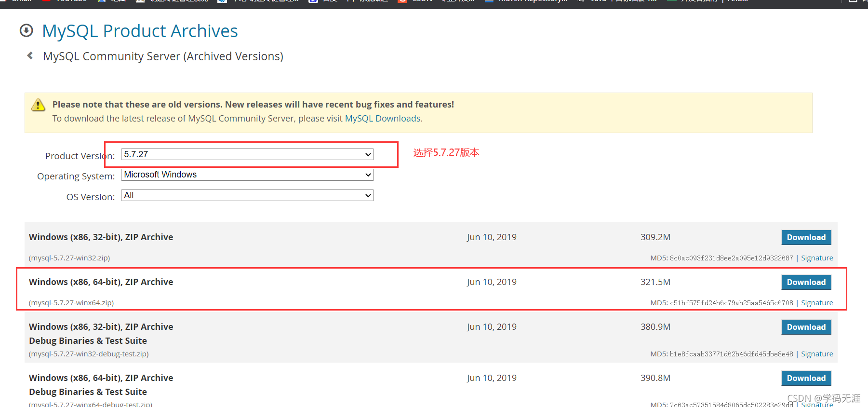This screenshot has height=407, width=868.
Task: Click the Jun 10, 2019 date in the 321.5M row
Action: (492, 282)
